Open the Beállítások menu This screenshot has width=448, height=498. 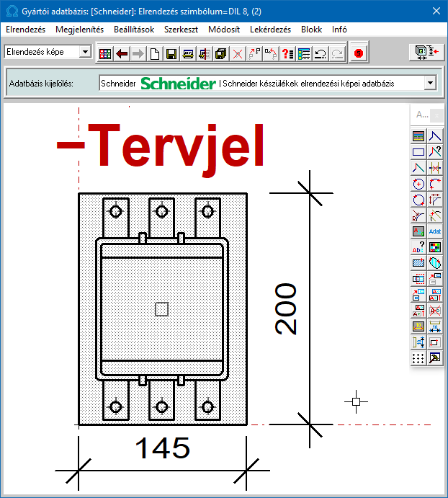click(134, 30)
